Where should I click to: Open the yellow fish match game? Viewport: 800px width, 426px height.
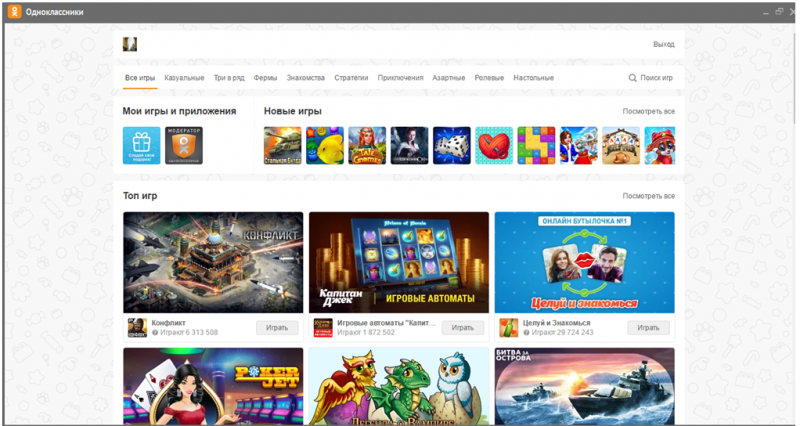[325, 145]
